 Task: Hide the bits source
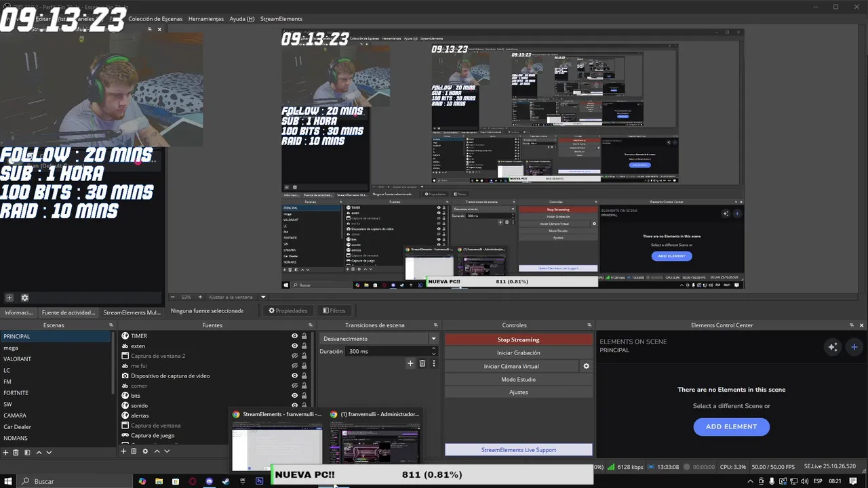(x=294, y=396)
